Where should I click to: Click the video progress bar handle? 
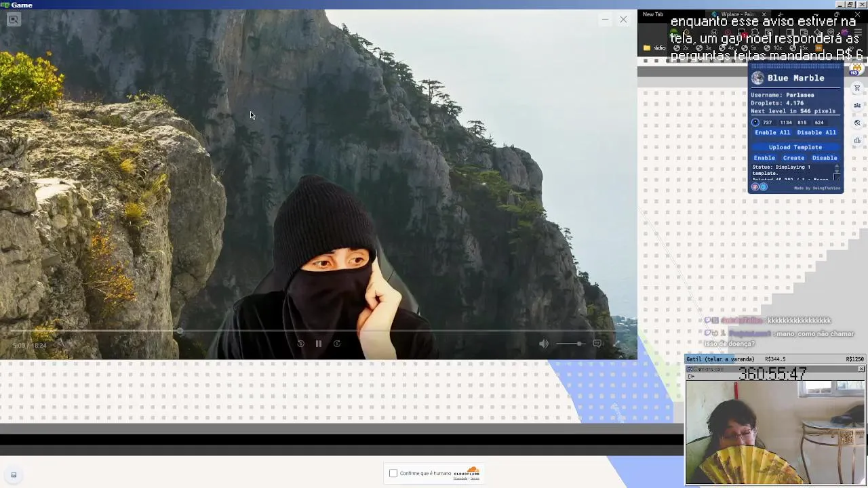180,331
